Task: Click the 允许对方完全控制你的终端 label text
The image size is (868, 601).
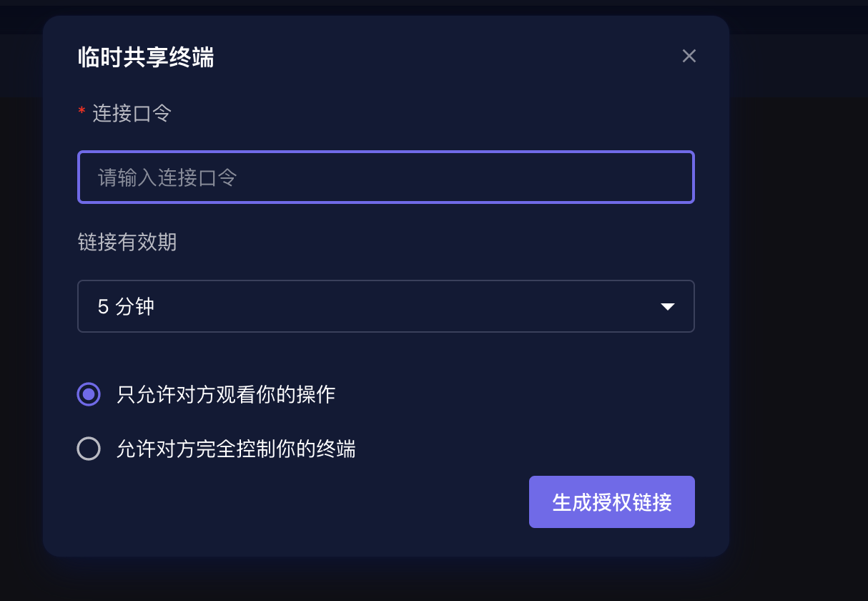Action: point(236,449)
